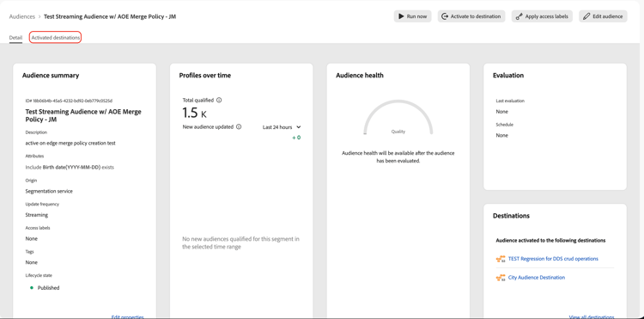Click Apply access labels button
The width and height of the screenshot is (644, 319).
542,16
